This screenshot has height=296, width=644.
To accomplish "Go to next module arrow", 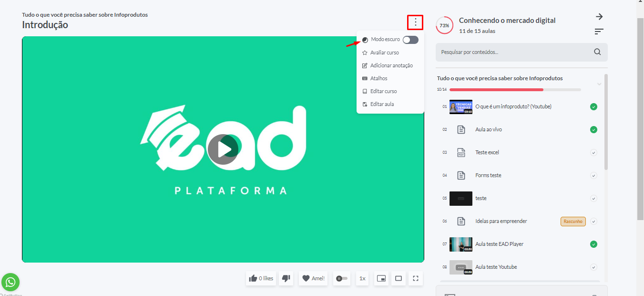I will click(599, 17).
